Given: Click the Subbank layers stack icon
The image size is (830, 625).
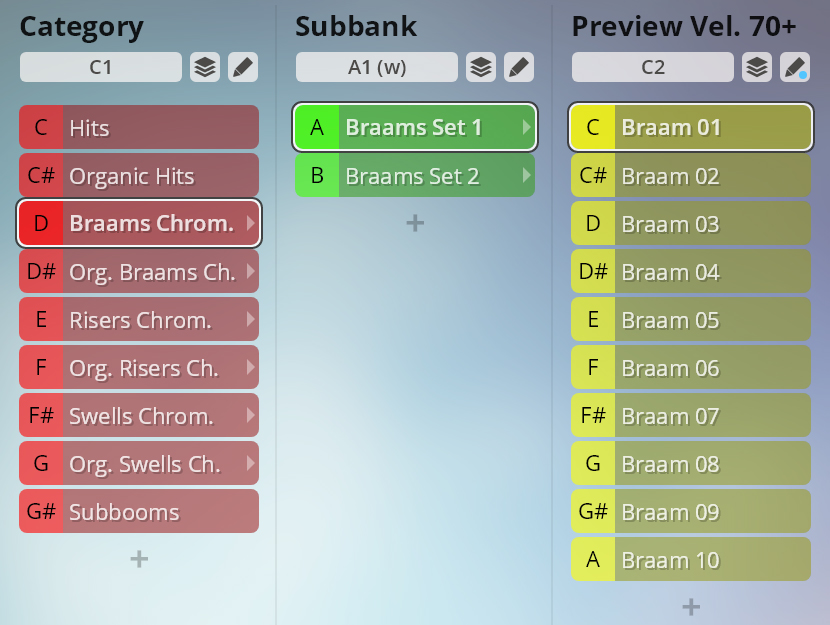Looking at the screenshot, I should (x=481, y=67).
